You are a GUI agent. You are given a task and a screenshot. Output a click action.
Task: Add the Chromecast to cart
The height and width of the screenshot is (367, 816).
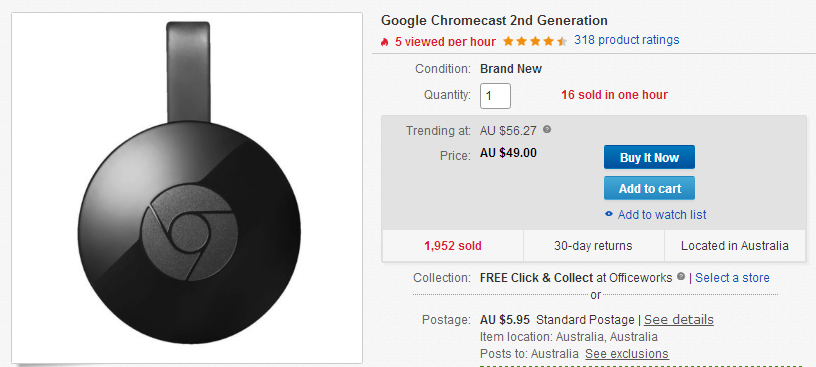[x=649, y=188]
